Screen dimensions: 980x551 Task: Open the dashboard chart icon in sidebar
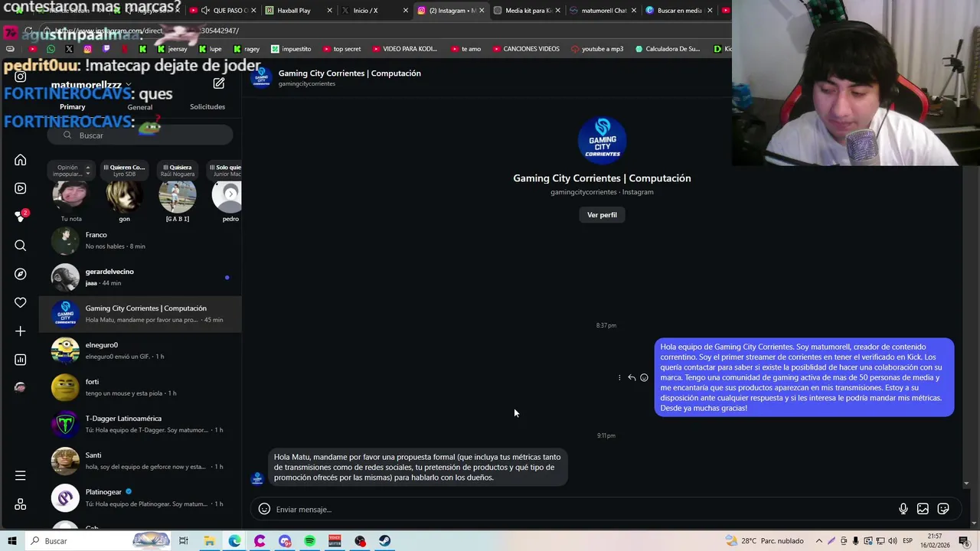[21, 360]
